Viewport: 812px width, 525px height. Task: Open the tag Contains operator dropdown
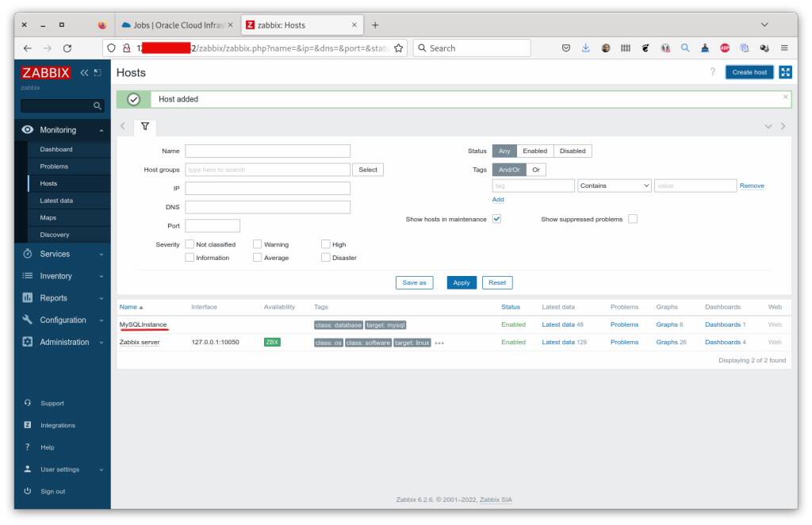coord(615,186)
